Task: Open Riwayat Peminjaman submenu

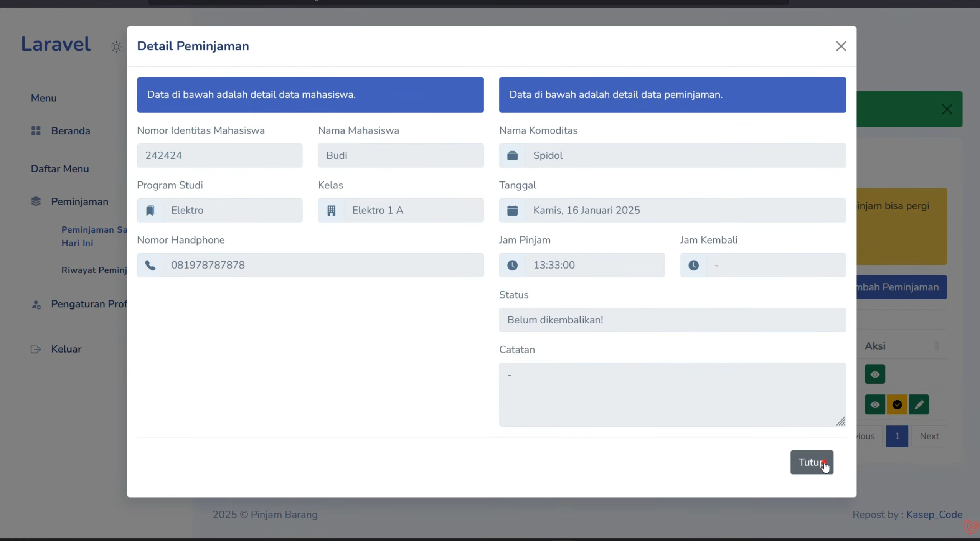Action: [94, 270]
